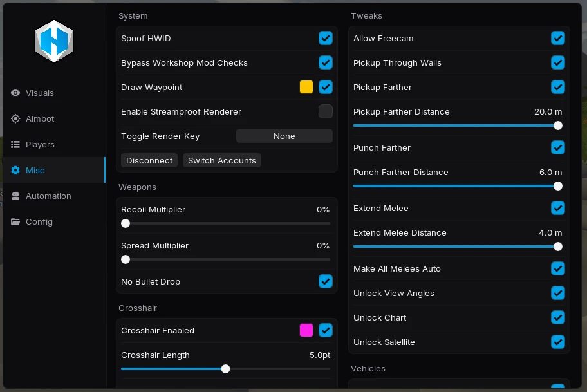Viewport: 587px width, 392px height.
Task: Click the 4.0 m distance value
Action: point(551,232)
